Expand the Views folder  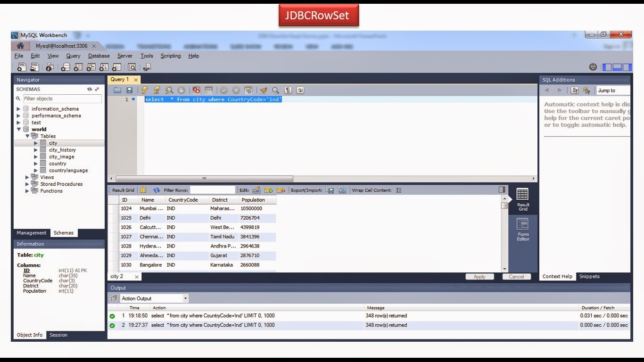tap(27, 177)
